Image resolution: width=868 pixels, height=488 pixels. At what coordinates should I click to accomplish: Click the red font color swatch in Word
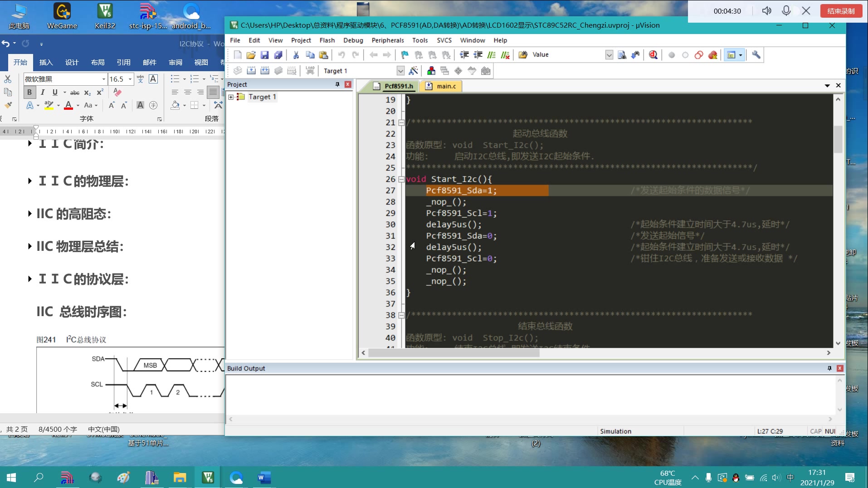click(x=68, y=106)
